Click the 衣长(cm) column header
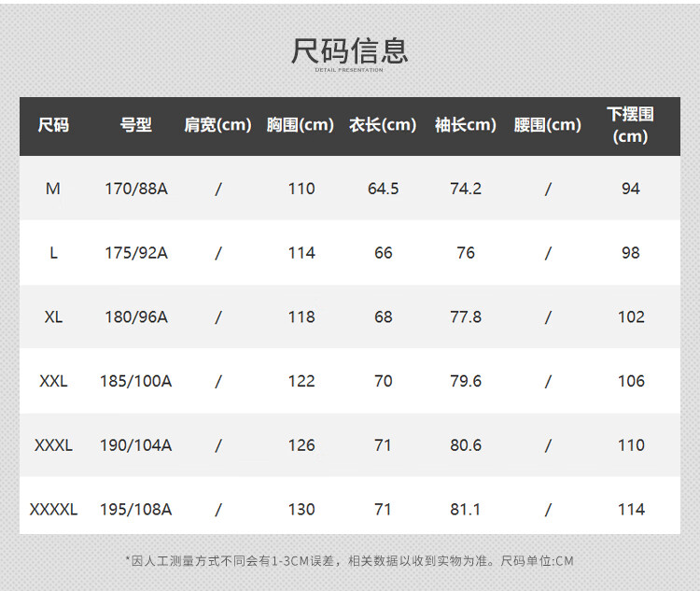 pos(383,125)
